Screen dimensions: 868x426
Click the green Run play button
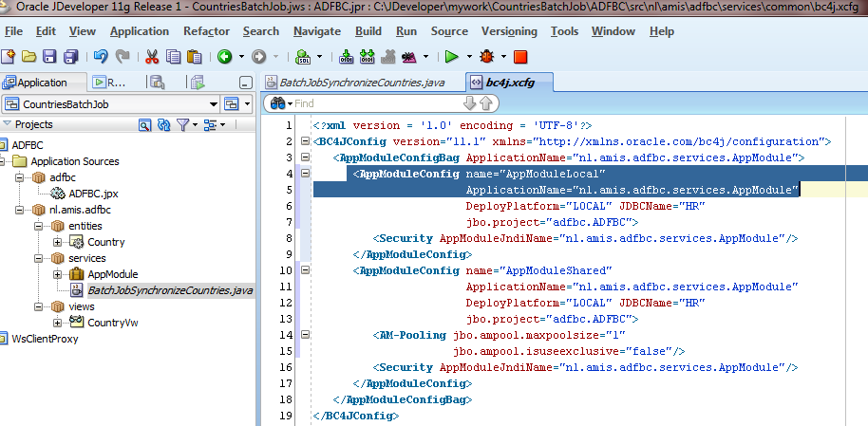[453, 58]
